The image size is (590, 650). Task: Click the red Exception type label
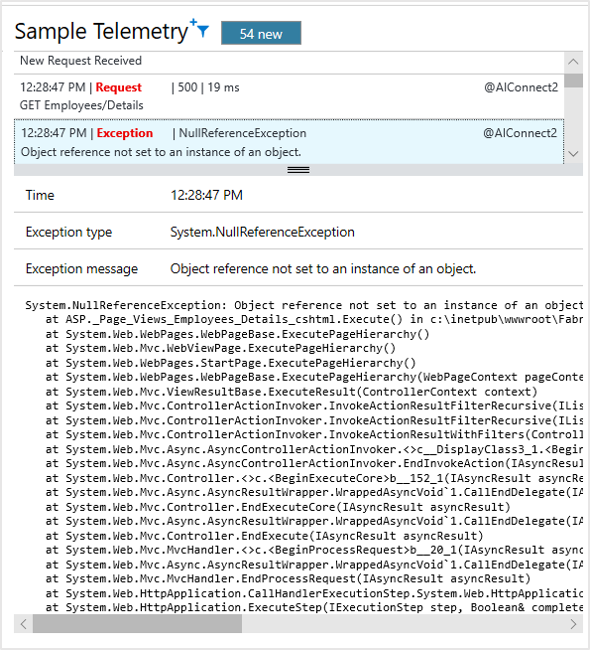[125, 133]
